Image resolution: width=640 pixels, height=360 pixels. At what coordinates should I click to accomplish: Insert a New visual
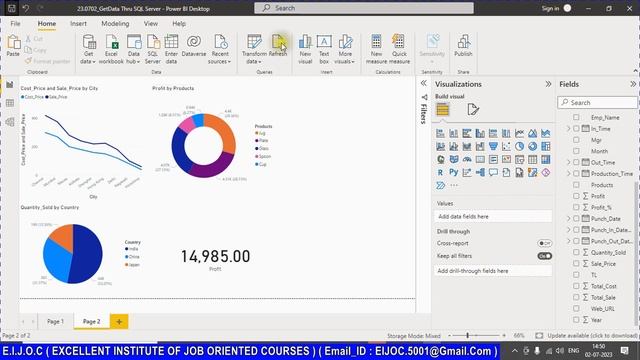(305, 49)
